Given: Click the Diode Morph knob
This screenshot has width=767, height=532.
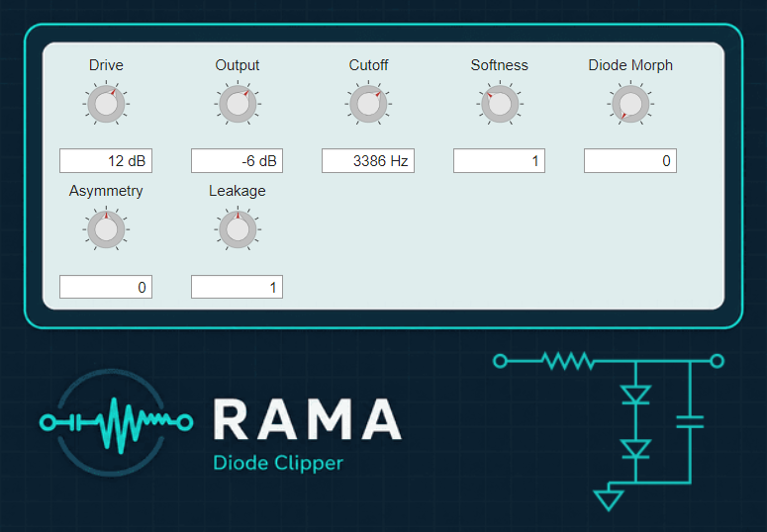Looking at the screenshot, I should [x=630, y=104].
